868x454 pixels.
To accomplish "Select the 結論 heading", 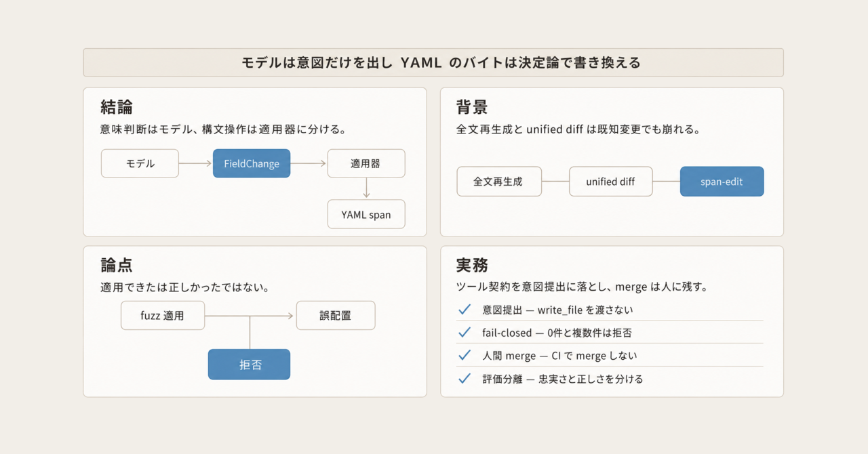I will click(117, 107).
